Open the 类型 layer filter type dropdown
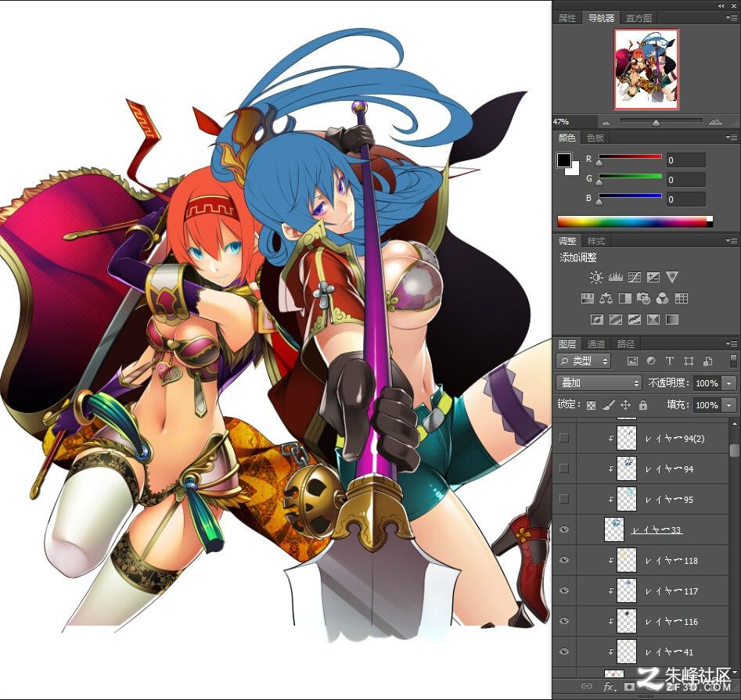The height and width of the screenshot is (700, 741). click(x=583, y=361)
